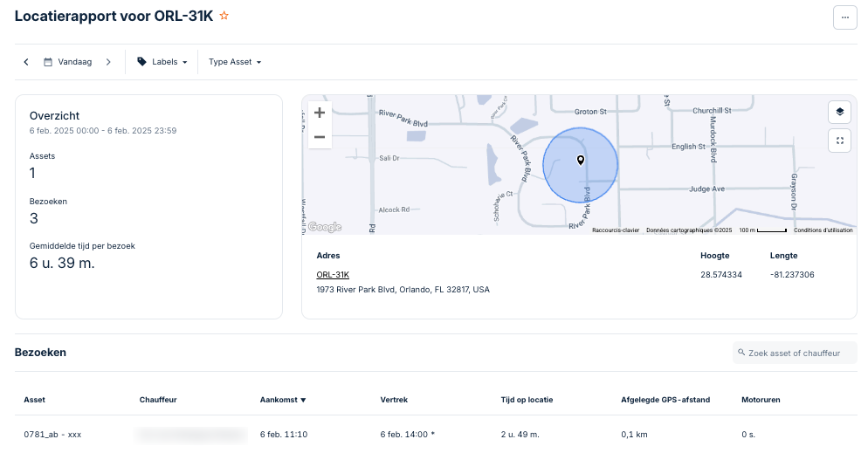Focus the Zoek asset of chauffeur search field
Screen dimensions: 868x453
coord(795,353)
